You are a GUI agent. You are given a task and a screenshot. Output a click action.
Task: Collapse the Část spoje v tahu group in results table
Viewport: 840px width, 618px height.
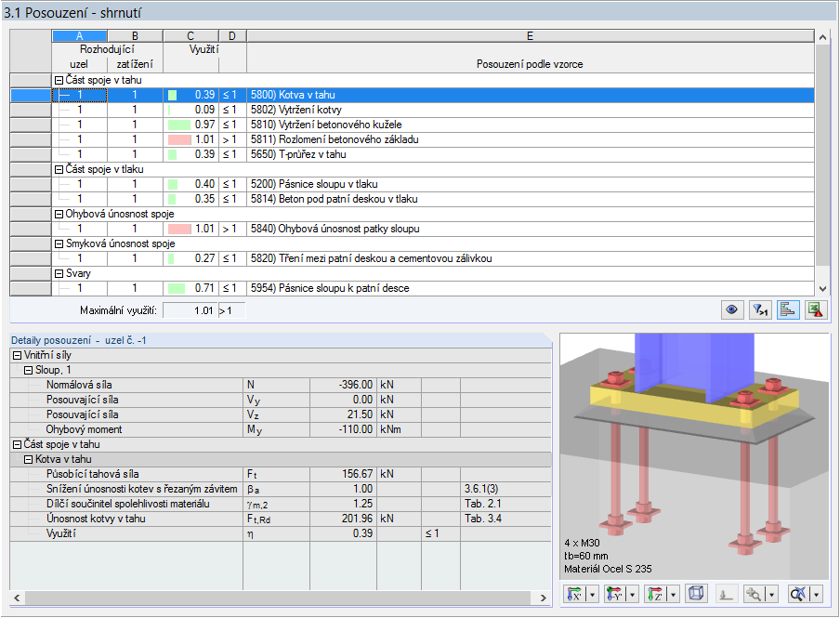59,80
